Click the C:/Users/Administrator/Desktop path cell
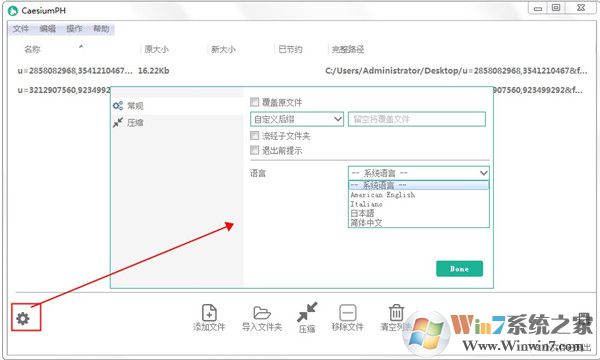The height and width of the screenshot is (360, 600). (x=456, y=71)
